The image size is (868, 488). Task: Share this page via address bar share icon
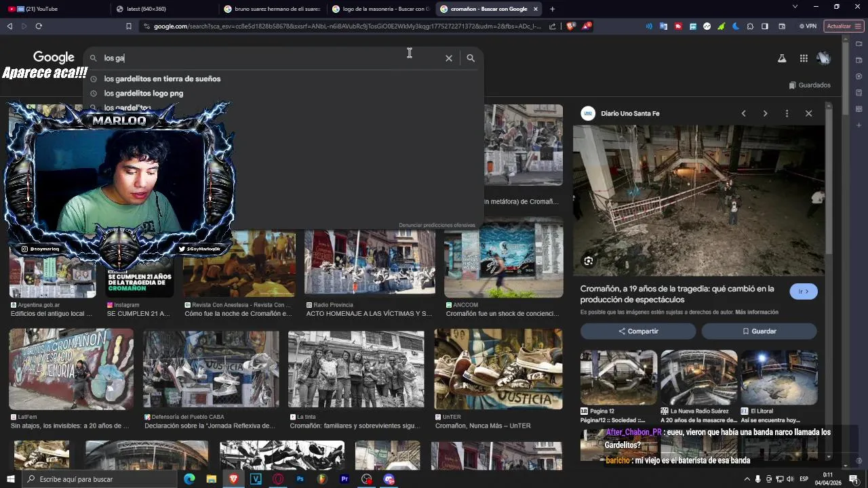(x=553, y=26)
